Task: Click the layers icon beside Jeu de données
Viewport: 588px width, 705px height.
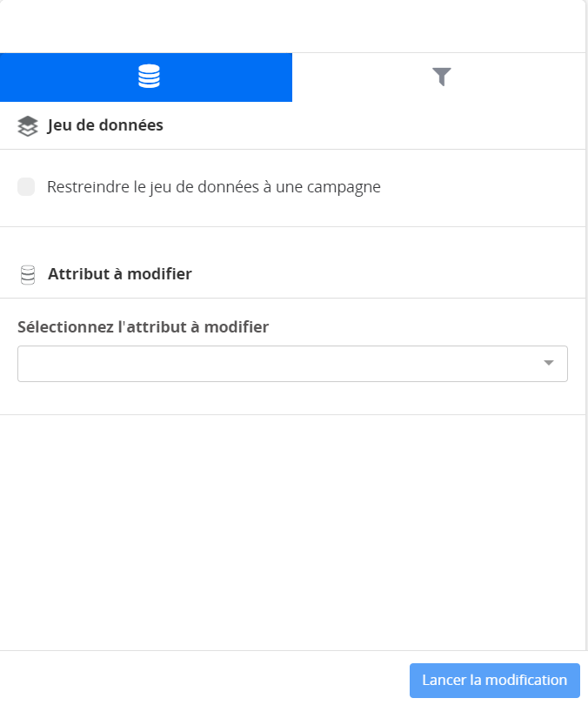Action: click(28, 126)
